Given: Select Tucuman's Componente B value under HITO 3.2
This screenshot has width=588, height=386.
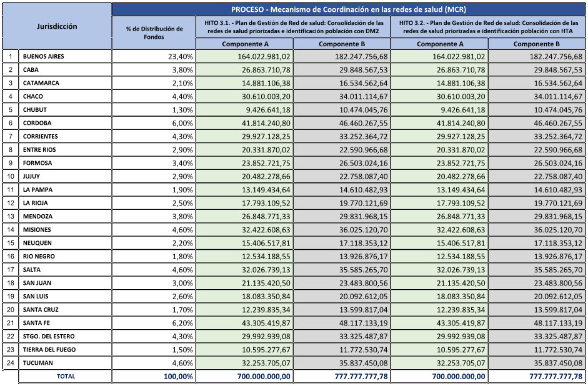Looking at the screenshot, I should 537,363.
